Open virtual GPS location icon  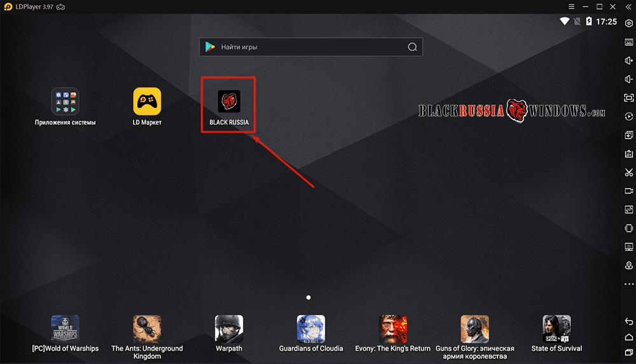[x=629, y=266]
